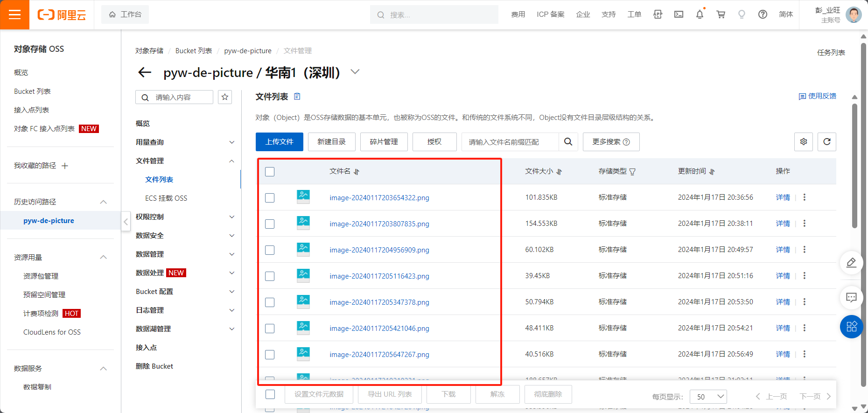Image resolution: width=868 pixels, height=413 pixels.
Task: Check the box for image-20240117205116423.png
Action: coord(270,276)
